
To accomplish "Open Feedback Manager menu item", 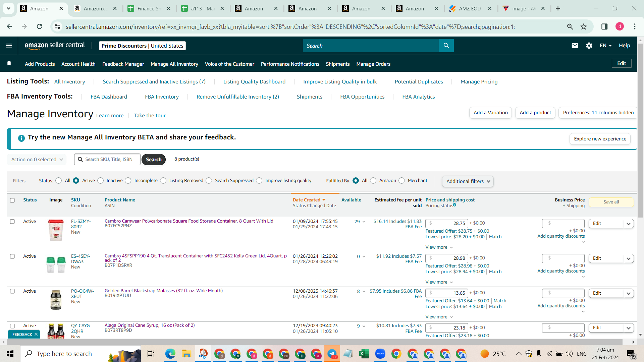I will [123, 64].
